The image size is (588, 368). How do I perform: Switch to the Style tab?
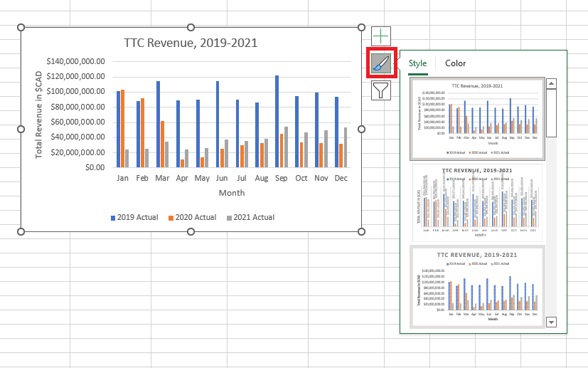[417, 63]
